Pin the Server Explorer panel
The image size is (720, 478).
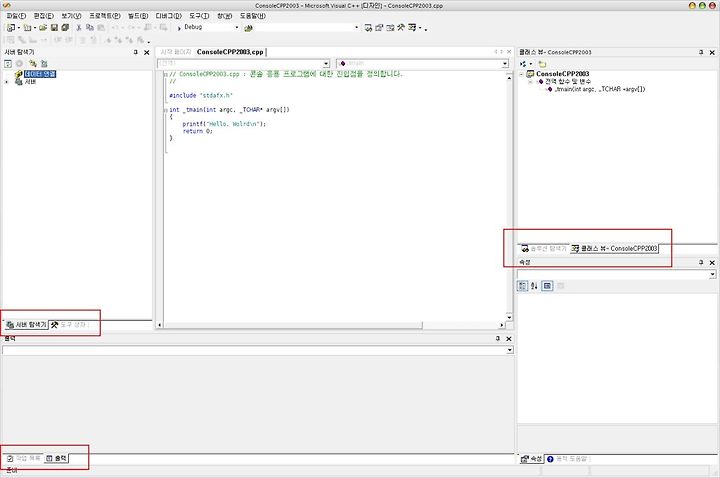(x=135, y=52)
